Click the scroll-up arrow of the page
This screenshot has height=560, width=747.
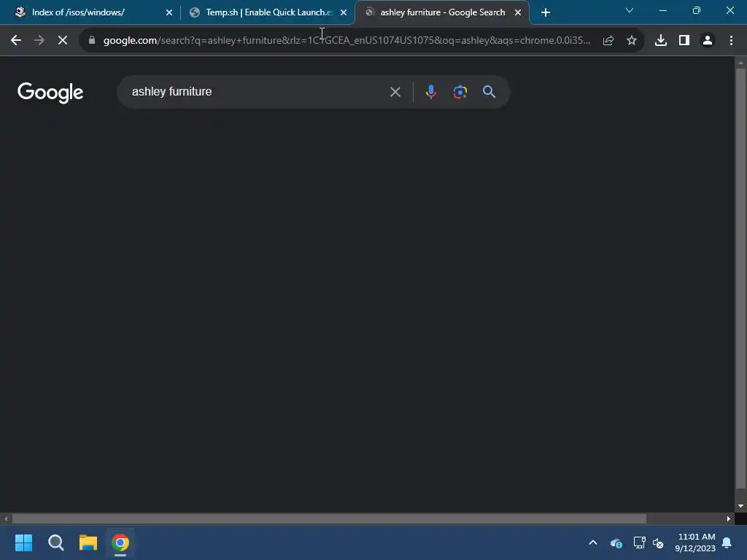pyautogui.click(x=740, y=63)
